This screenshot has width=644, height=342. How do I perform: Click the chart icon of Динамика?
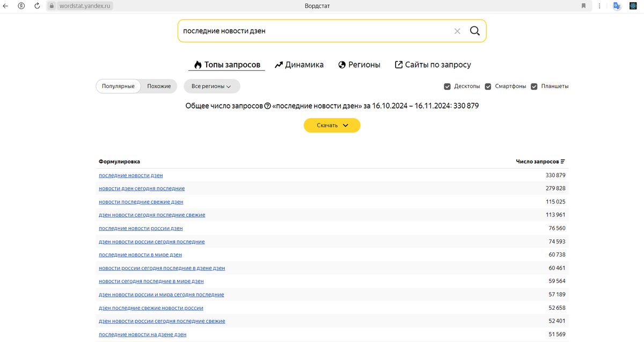coord(279,65)
